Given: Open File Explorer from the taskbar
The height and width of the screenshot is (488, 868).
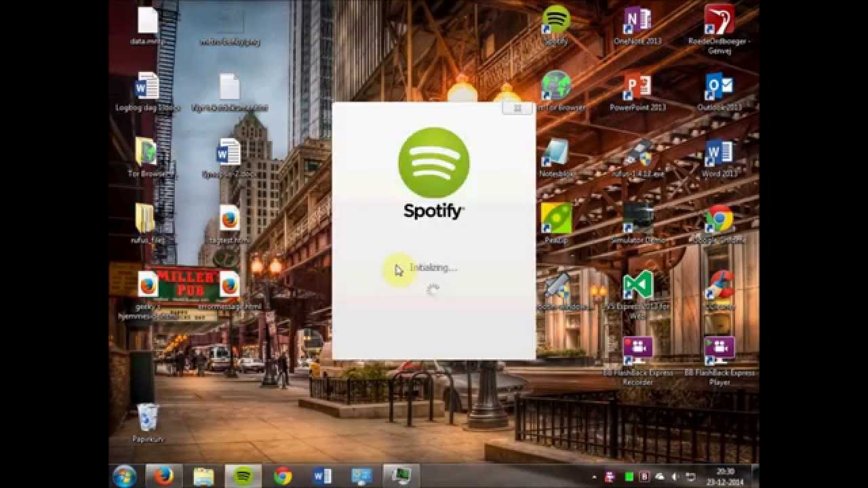Looking at the screenshot, I should pos(203,476).
